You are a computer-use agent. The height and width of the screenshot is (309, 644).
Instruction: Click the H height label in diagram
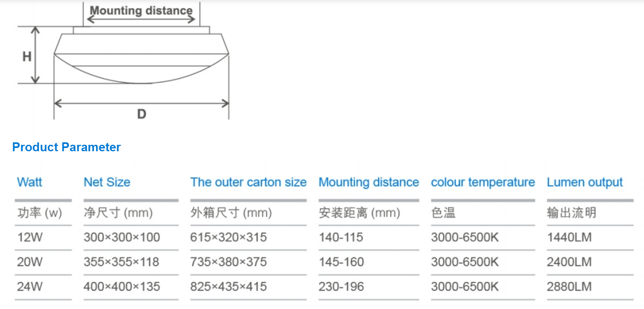[x=27, y=56]
